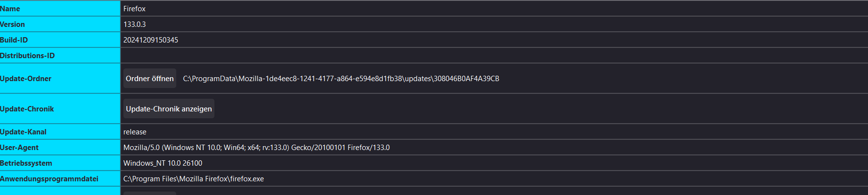Click the update folder path text
The image size is (868, 195).
coord(341,79)
